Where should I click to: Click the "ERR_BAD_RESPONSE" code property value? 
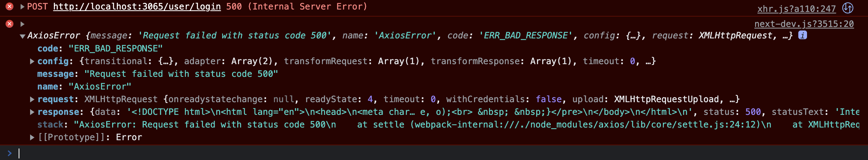coord(116,48)
